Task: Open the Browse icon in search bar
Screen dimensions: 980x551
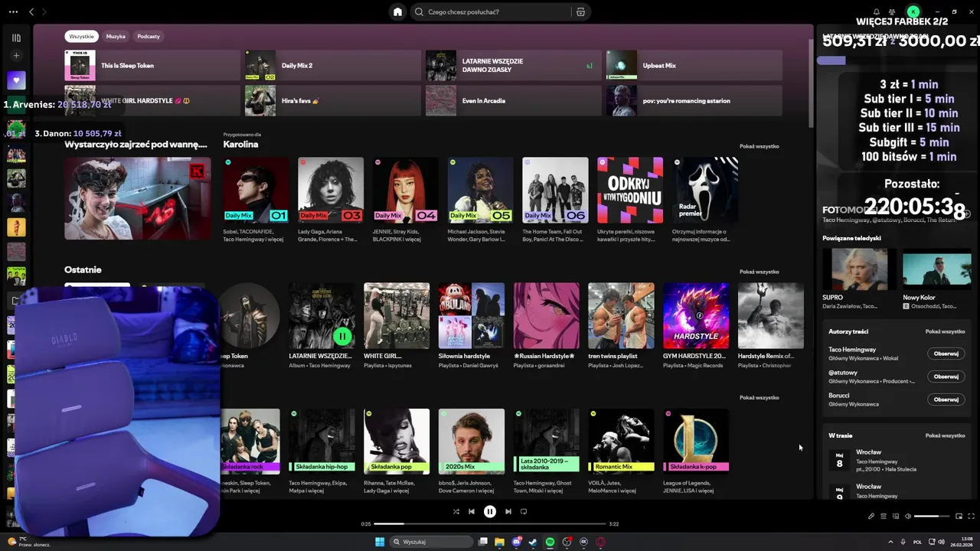Action: [x=580, y=12]
